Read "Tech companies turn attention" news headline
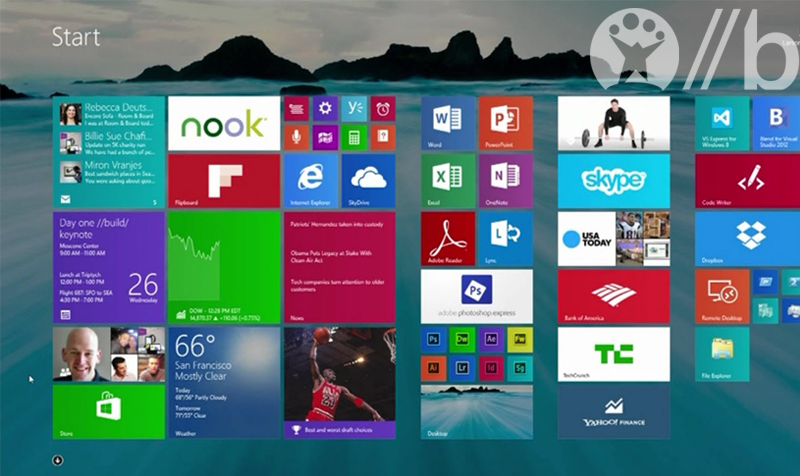 pos(337,286)
